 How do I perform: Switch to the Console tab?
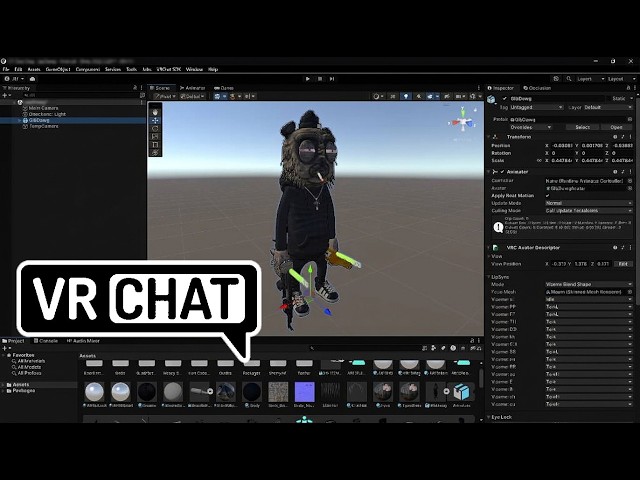pyautogui.click(x=46, y=341)
